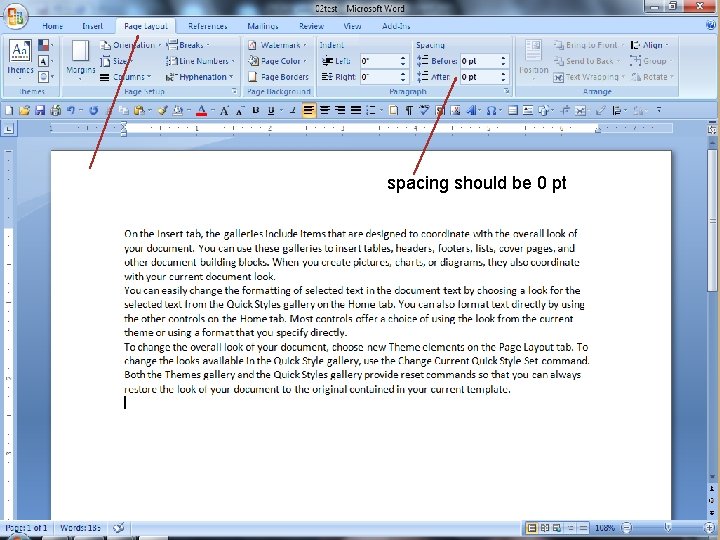Screen dimensions: 720x540
Task: Click the Redo icon
Action: tap(94, 110)
